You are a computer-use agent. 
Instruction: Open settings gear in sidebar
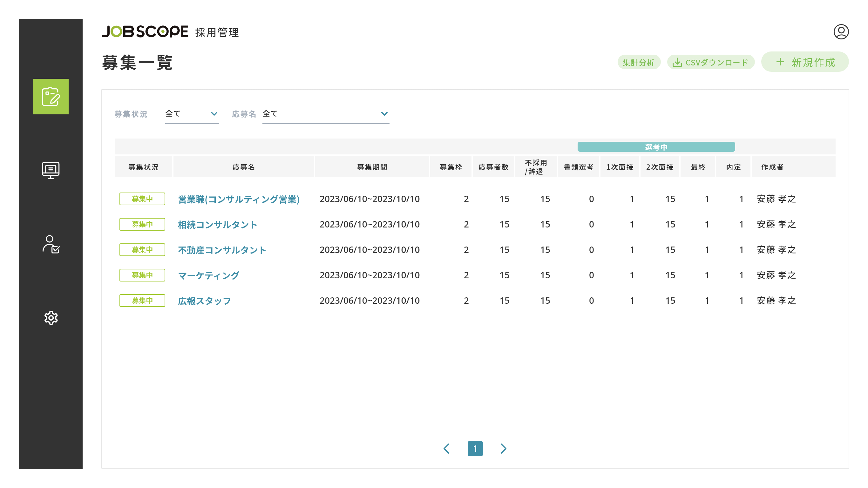point(51,318)
